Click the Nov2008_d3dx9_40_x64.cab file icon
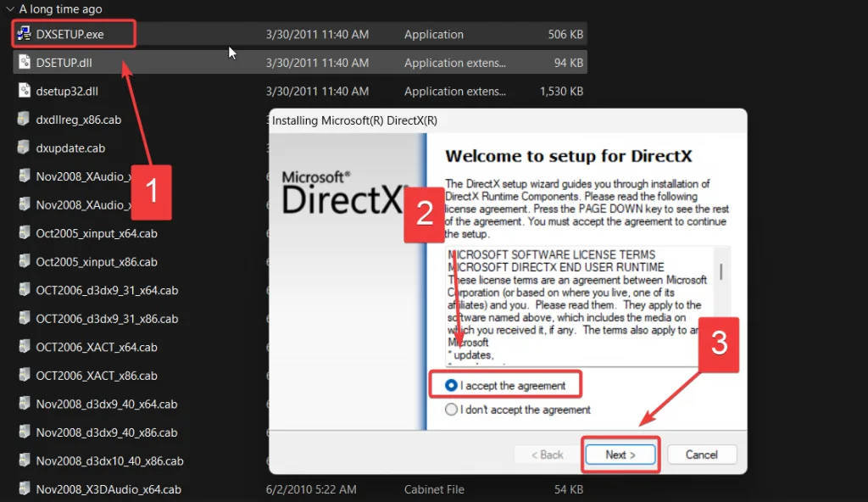868x502 pixels. [x=23, y=404]
